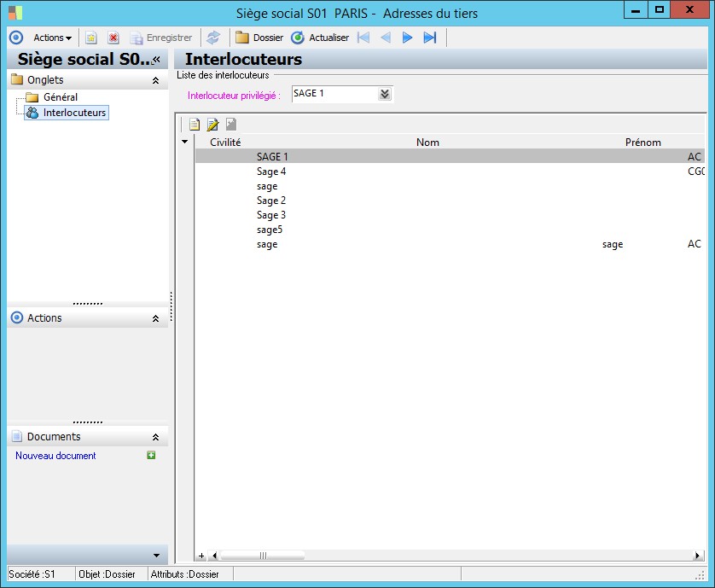Add a new interlocuteur via list toolbar icon

(195, 125)
